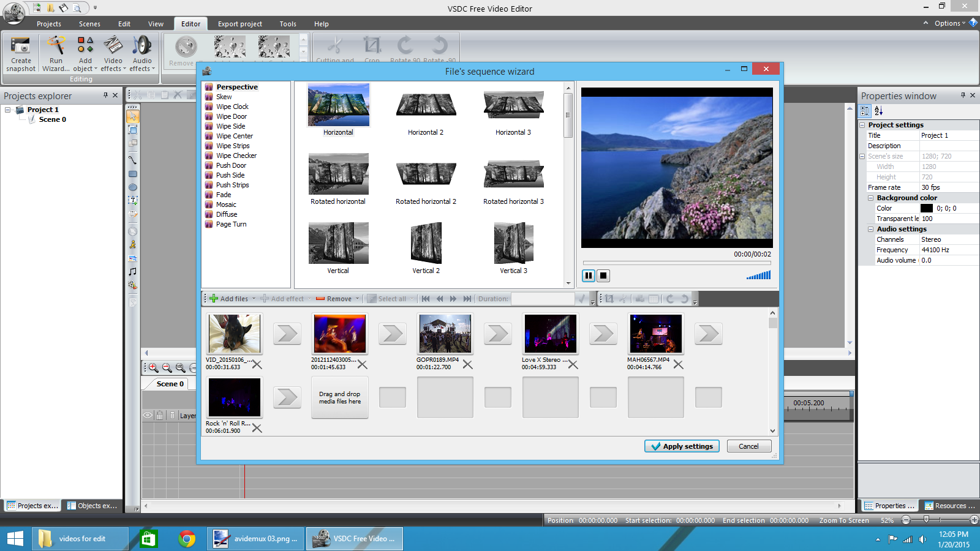Launch the Run Wizard tool
This screenshot has height=551, width=980.
click(x=56, y=54)
